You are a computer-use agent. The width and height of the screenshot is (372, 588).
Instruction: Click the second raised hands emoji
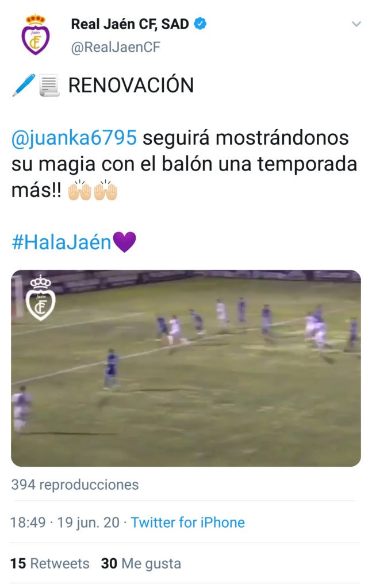[x=105, y=189]
